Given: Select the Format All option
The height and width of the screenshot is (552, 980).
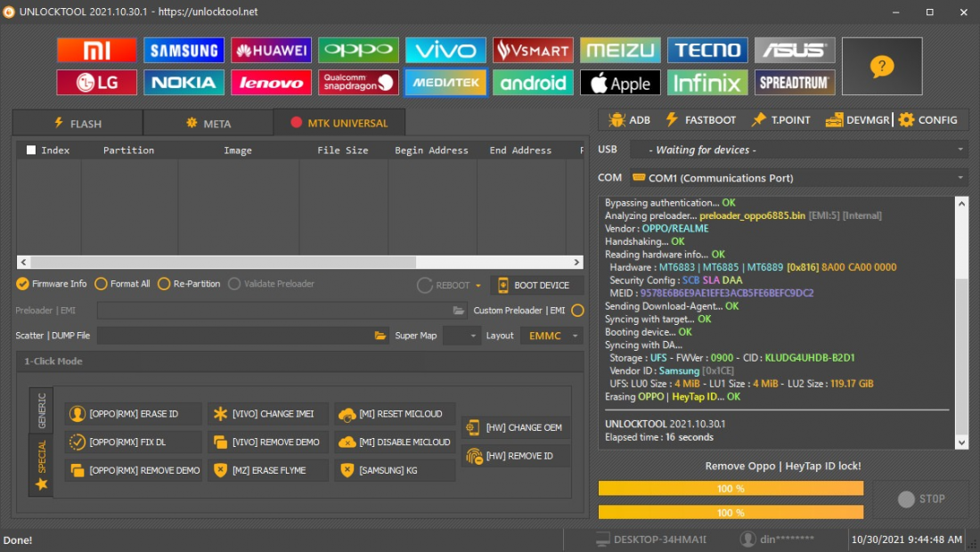Looking at the screenshot, I should point(123,283).
